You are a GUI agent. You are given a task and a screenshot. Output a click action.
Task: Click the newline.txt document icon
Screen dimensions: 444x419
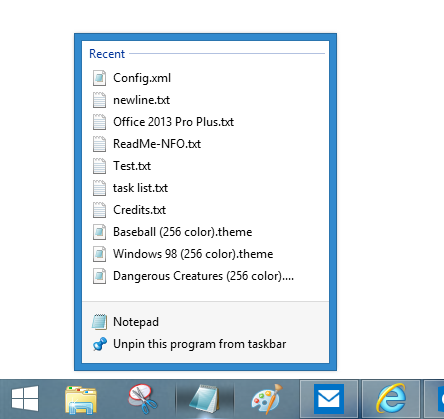[99, 100]
